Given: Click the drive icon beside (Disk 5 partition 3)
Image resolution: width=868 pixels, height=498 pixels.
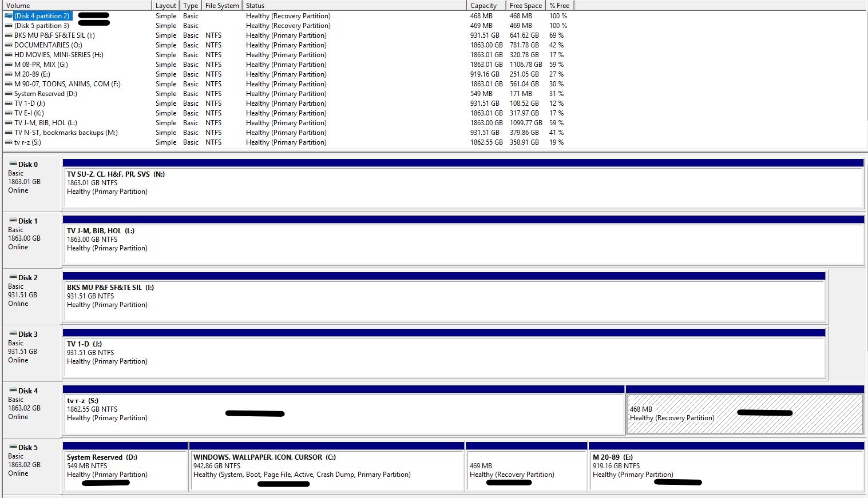Looking at the screenshot, I should tap(9, 26).
